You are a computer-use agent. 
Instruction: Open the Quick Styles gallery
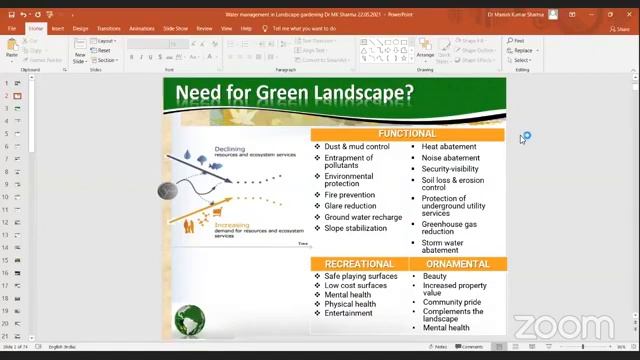(x=444, y=51)
